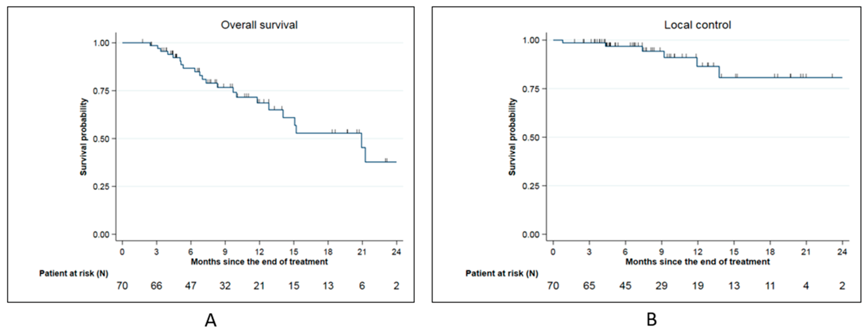868x333 pixels.
Task: Click "Patient at risk (N)" in panel B
Action: point(502,273)
